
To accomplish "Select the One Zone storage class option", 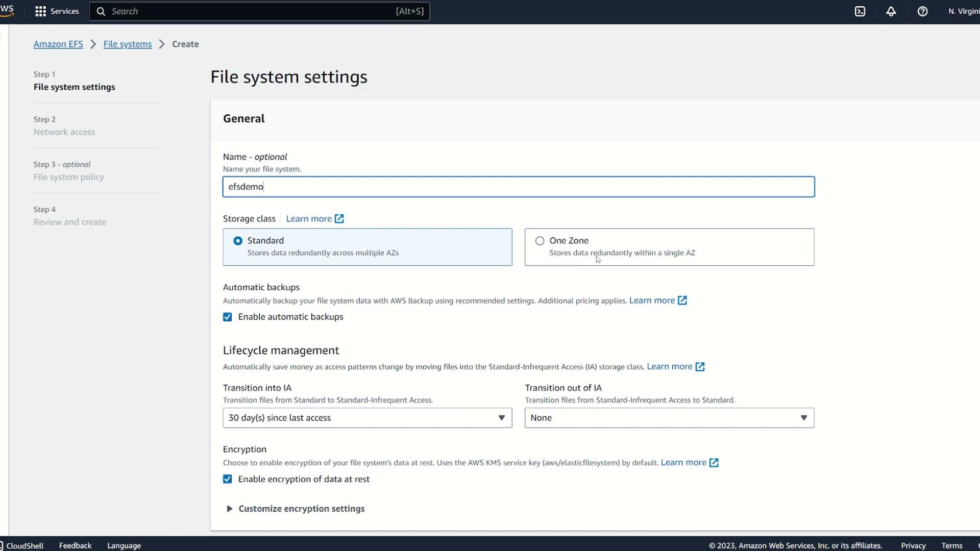I will point(540,241).
